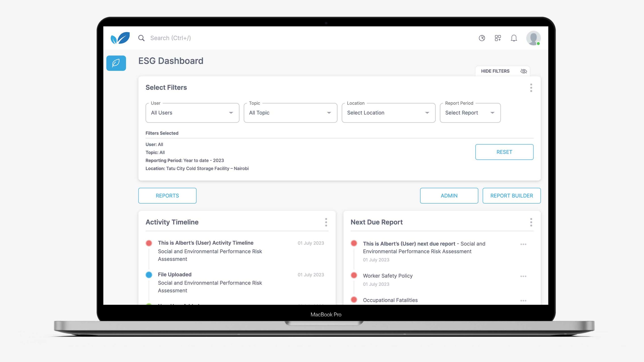
Task: Click the RESET filters button
Action: pos(504,152)
